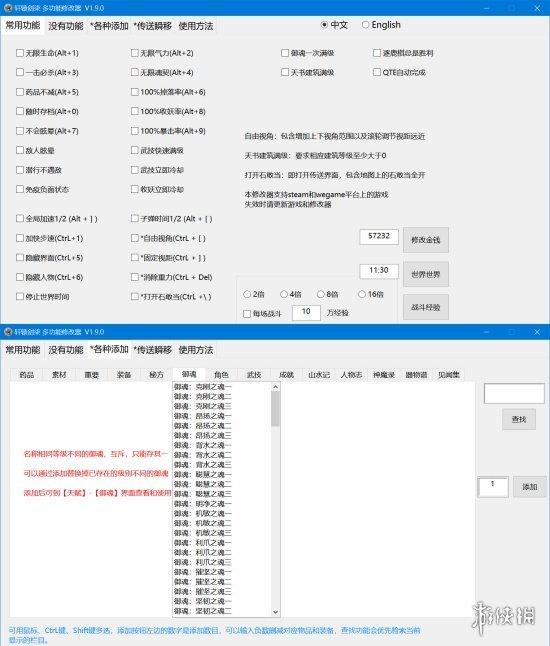Click the 查找 search button

(519, 419)
